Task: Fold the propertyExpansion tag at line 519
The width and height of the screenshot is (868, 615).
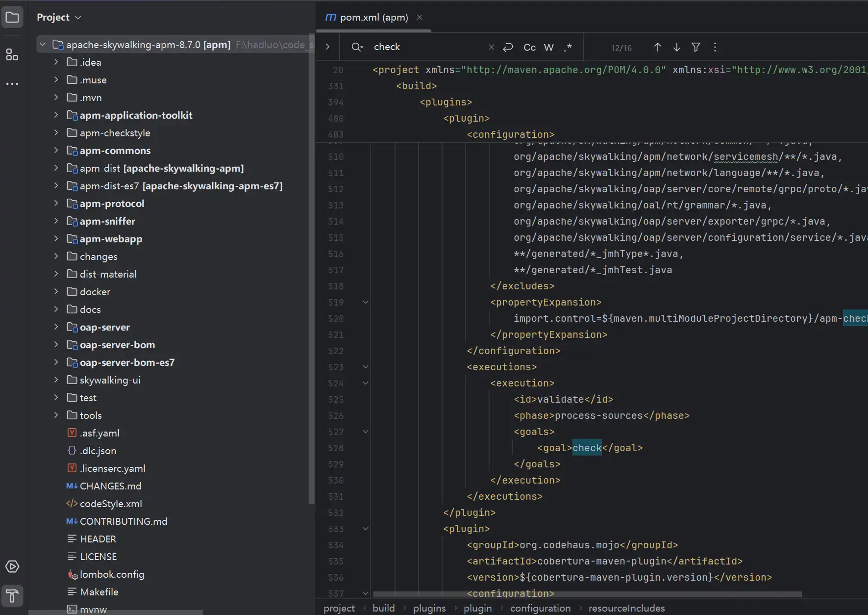Action: pos(365,302)
